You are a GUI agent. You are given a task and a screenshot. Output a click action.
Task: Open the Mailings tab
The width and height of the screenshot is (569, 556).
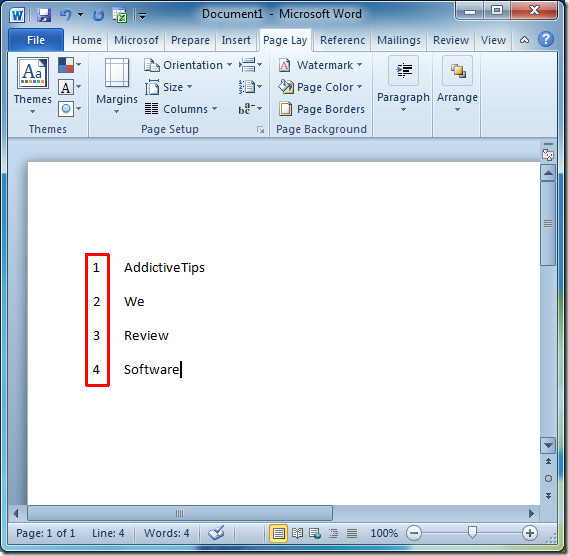398,40
